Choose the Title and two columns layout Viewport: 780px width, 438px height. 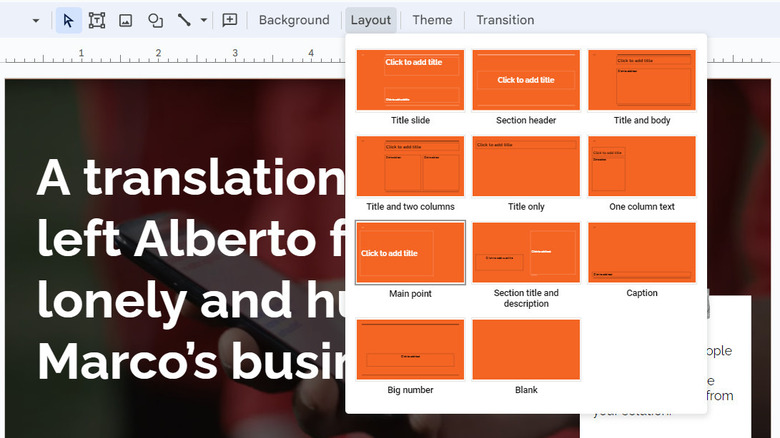[x=410, y=166]
